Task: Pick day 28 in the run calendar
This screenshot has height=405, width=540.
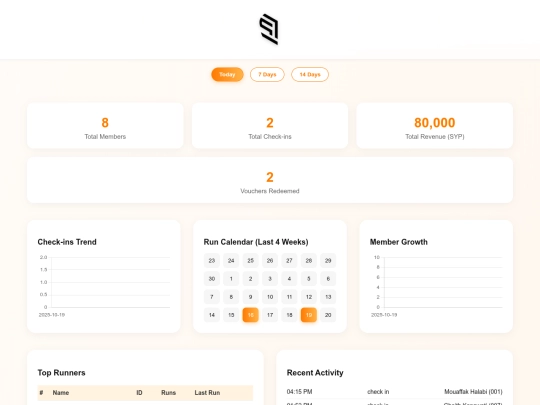Action: (309, 260)
